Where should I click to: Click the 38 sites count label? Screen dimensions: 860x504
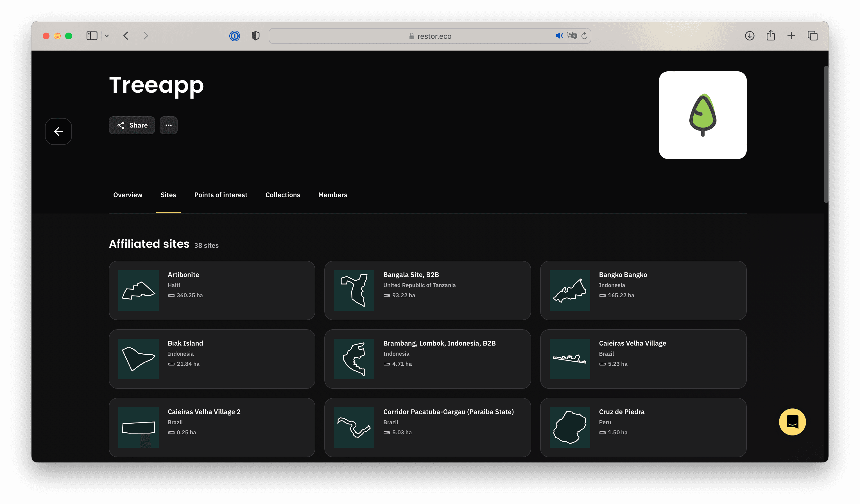206,245
